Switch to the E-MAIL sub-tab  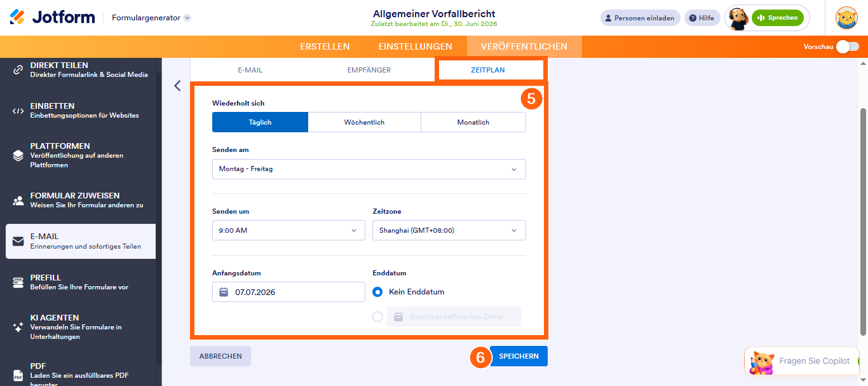(250, 70)
